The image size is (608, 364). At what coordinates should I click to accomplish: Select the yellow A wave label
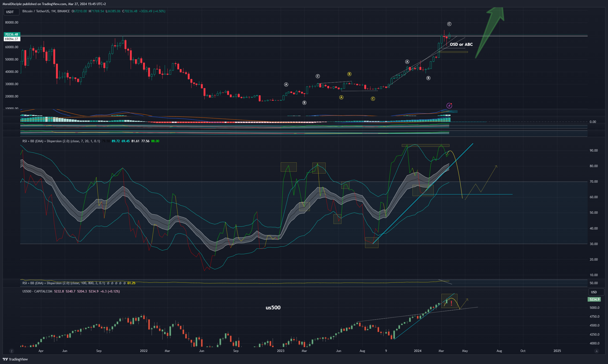(x=341, y=97)
